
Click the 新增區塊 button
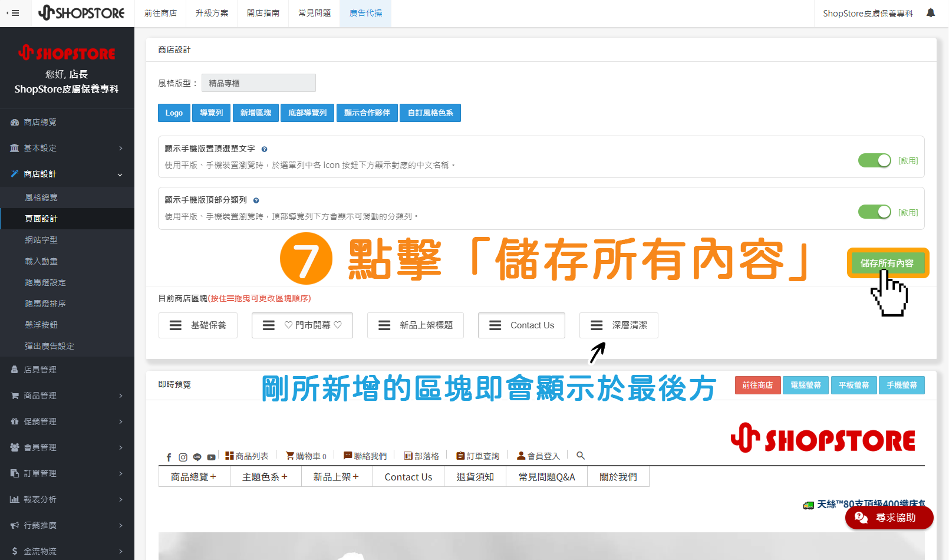256,113
